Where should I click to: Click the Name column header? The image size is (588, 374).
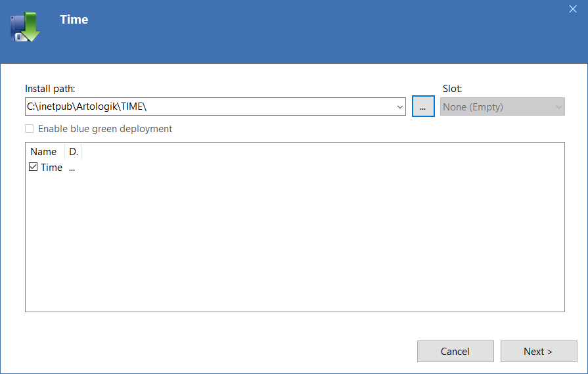click(45, 152)
